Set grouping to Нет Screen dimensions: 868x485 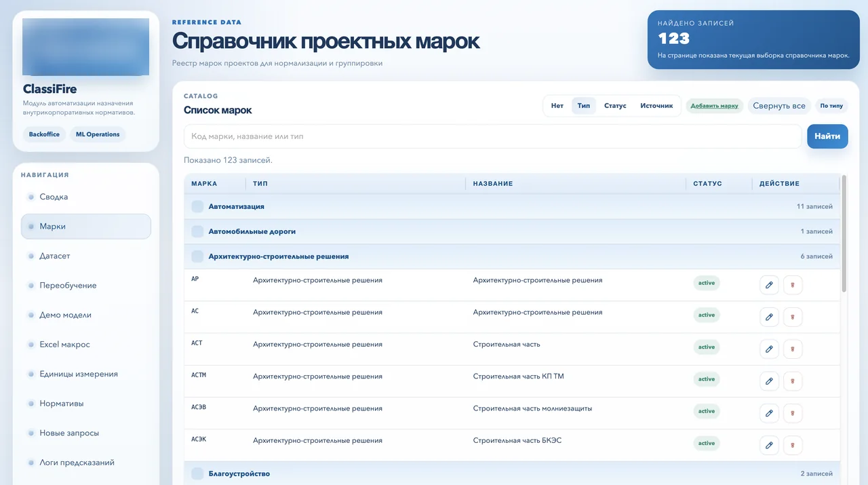pos(557,106)
